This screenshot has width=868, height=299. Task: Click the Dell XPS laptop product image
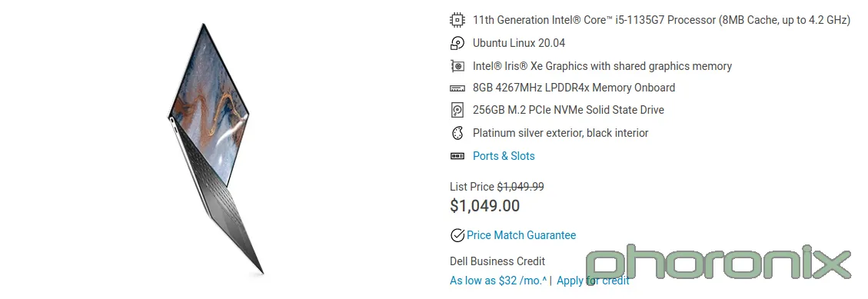[x=216, y=148]
